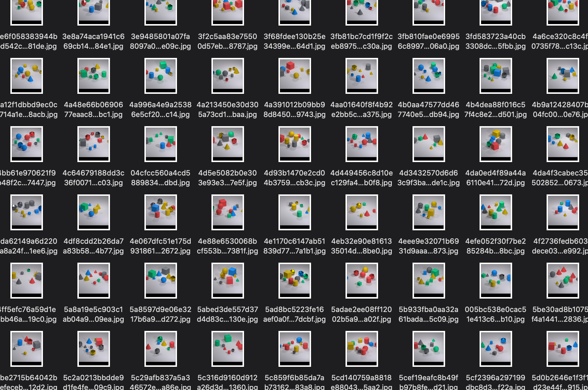
Task: Click the 3f2c5aa83e7550 image file thumbnail
Action: click(228, 12)
